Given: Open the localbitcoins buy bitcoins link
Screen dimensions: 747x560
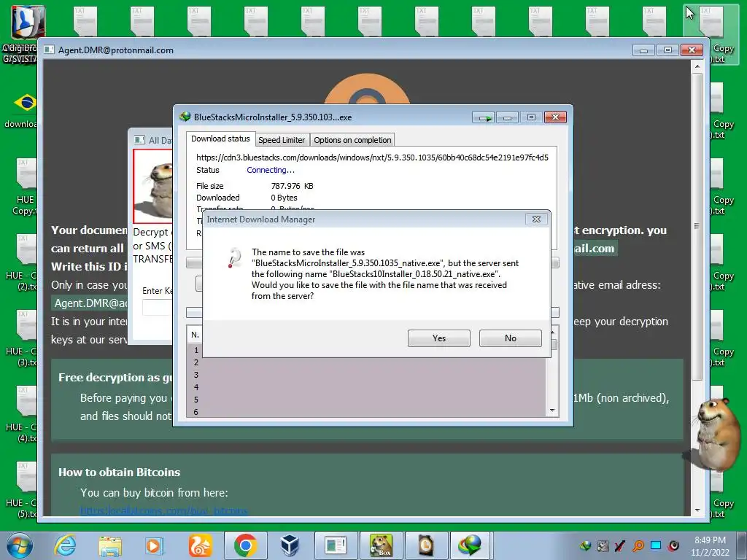Looking at the screenshot, I should 164,510.
